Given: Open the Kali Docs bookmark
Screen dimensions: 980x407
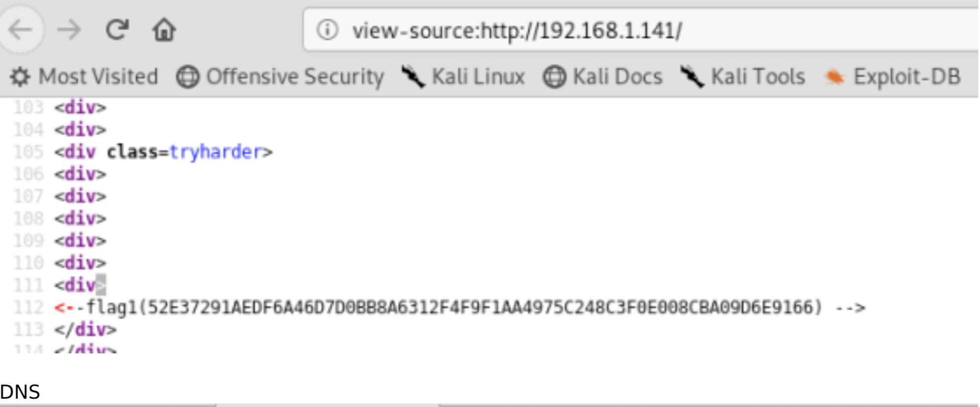Looking at the screenshot, I should 603,77.
